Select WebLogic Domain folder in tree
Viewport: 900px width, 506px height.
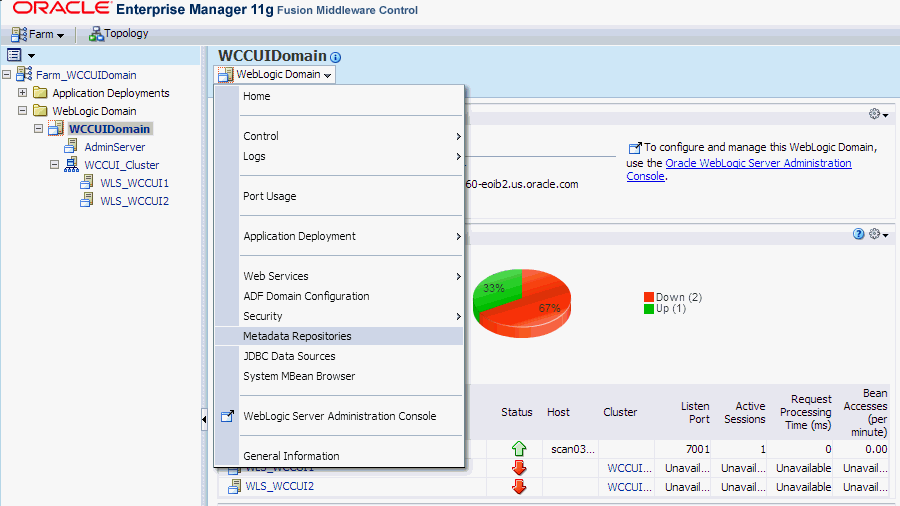click(94, 111)
